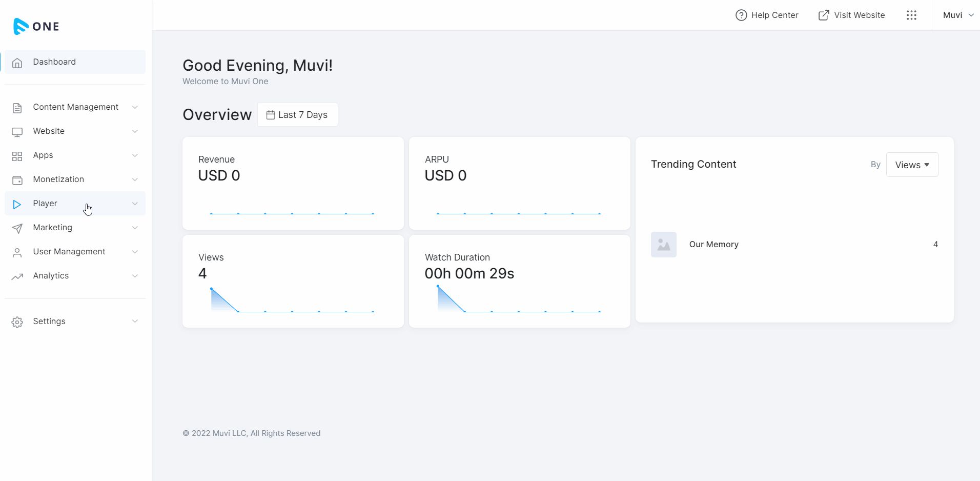Open the Views dropdown in Trending Content
The image size is (980, 481).
[x=912, y=165]
